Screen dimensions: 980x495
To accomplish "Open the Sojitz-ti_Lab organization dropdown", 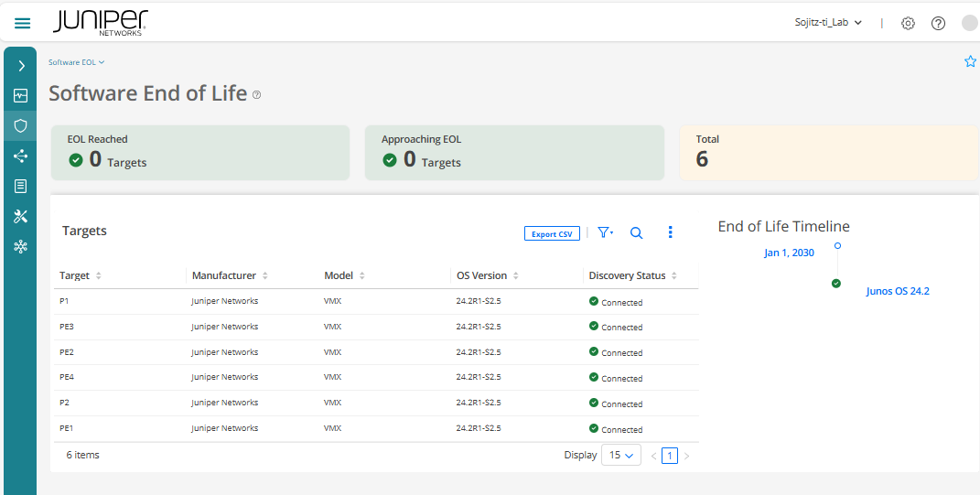I will (x=828, y=23).
